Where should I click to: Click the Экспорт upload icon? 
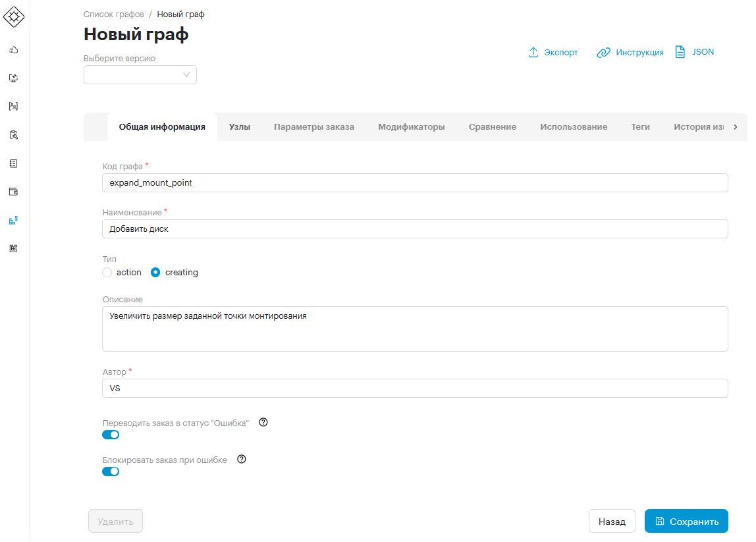(x=533, y=52)
